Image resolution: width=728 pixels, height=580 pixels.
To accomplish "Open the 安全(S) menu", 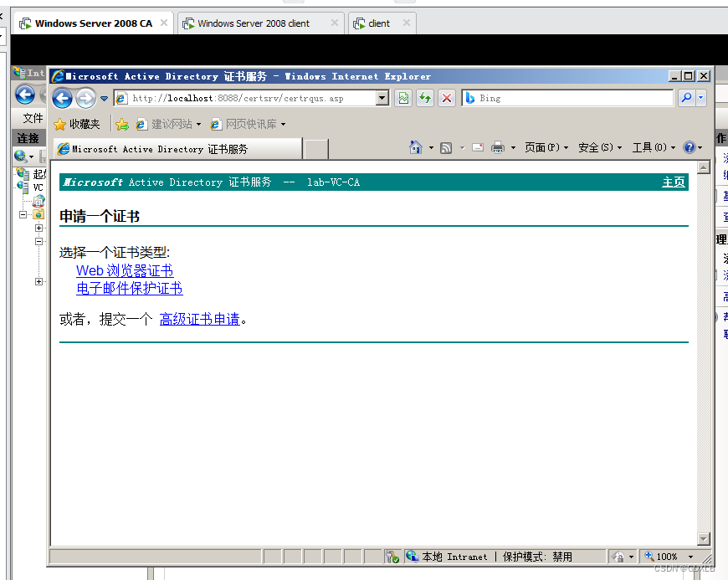I will pos(600,147).
